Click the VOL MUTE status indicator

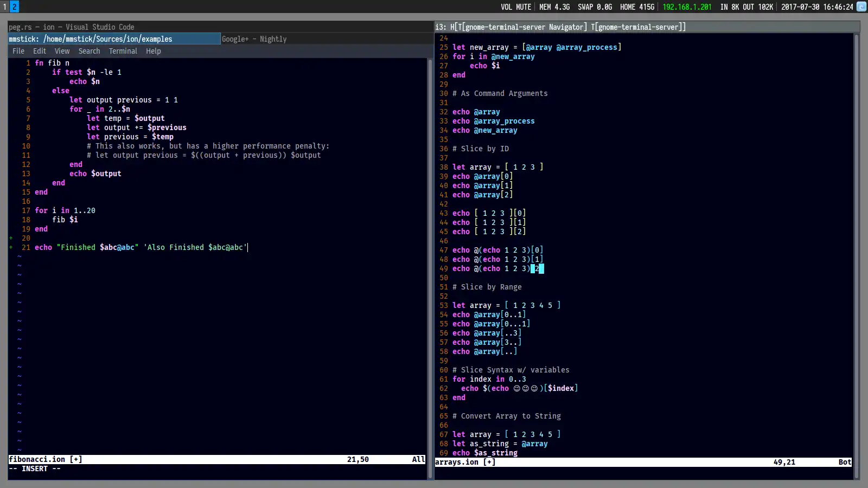point(515,7)
